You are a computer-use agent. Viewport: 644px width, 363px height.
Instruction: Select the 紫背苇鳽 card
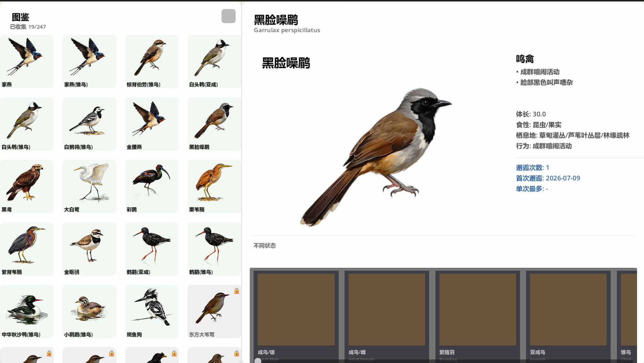point(27,249)
